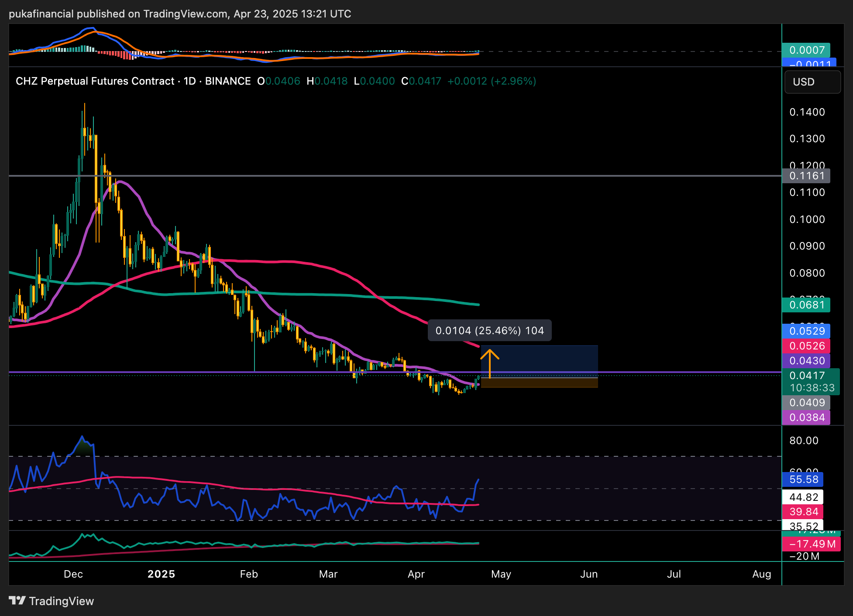Click the gray 0.1161 price label

[806, 176]
